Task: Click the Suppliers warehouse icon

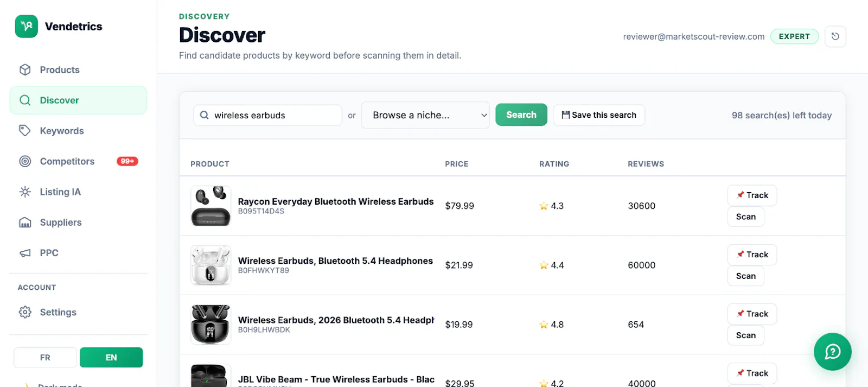Action: 25,222
